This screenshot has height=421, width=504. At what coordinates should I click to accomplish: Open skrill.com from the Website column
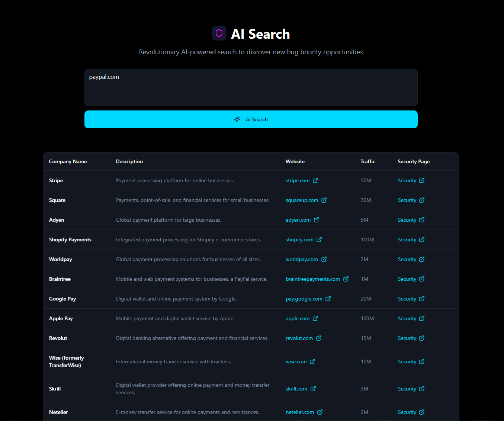pyautogui.click(x=296, y=389)
